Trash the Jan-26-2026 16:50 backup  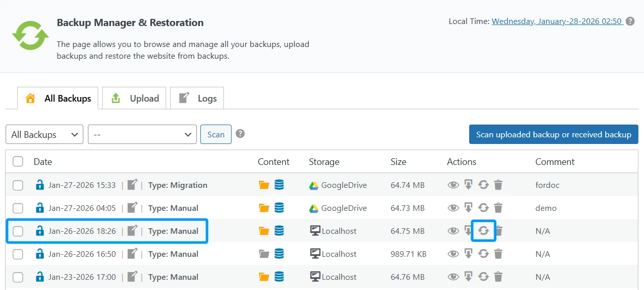(498, 254)
